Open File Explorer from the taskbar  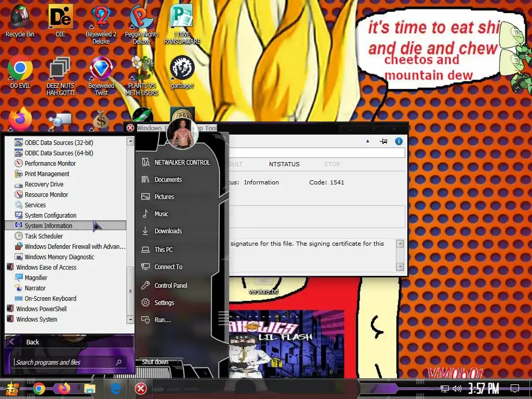pos(90,389)
